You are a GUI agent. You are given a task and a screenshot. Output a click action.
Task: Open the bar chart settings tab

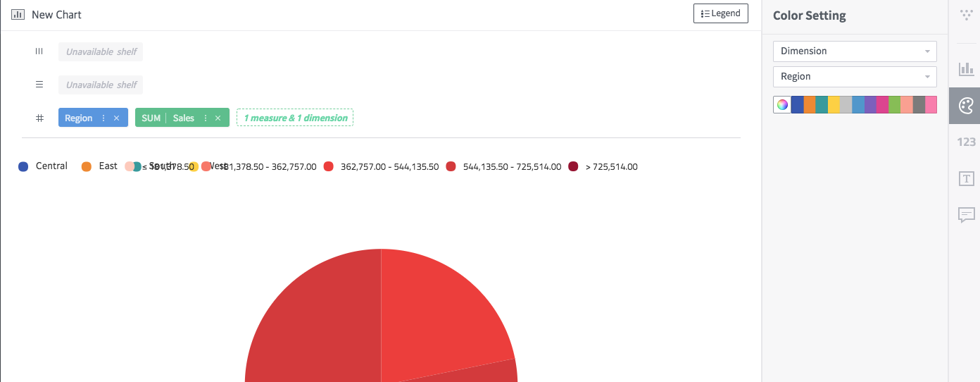pos(966,69)
